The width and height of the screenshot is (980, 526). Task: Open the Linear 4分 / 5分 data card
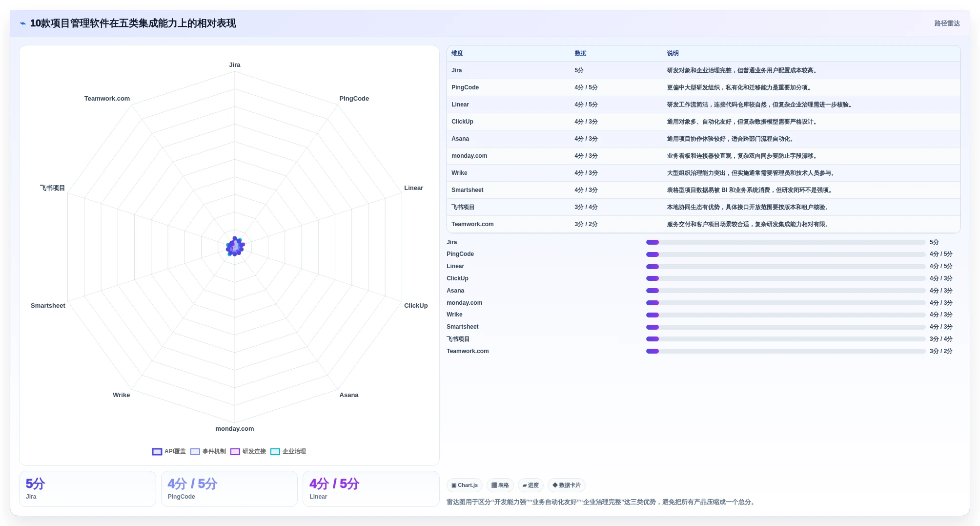(x=371, y=489)
